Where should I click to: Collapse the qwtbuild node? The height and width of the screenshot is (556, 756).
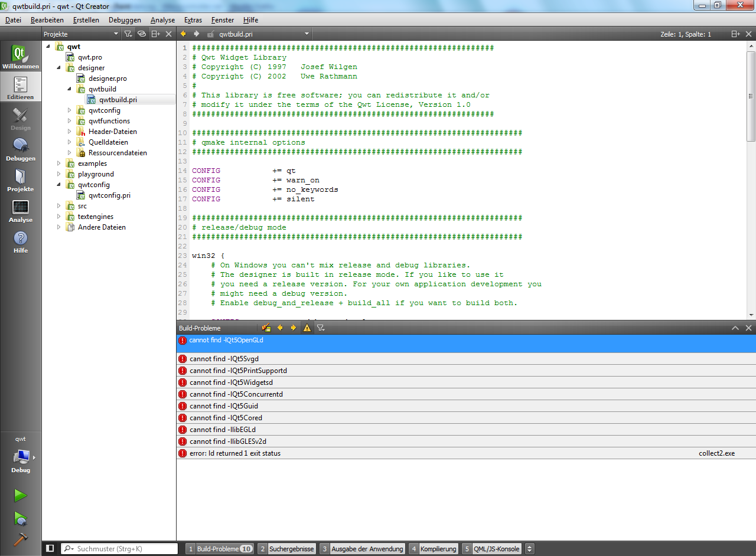tap(69, 89)
